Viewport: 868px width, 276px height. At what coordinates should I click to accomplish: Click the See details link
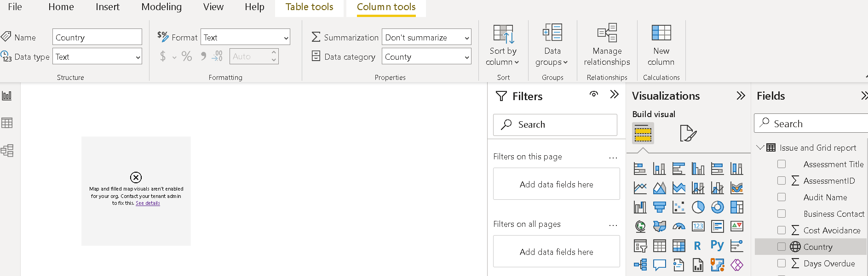point(148,203)
